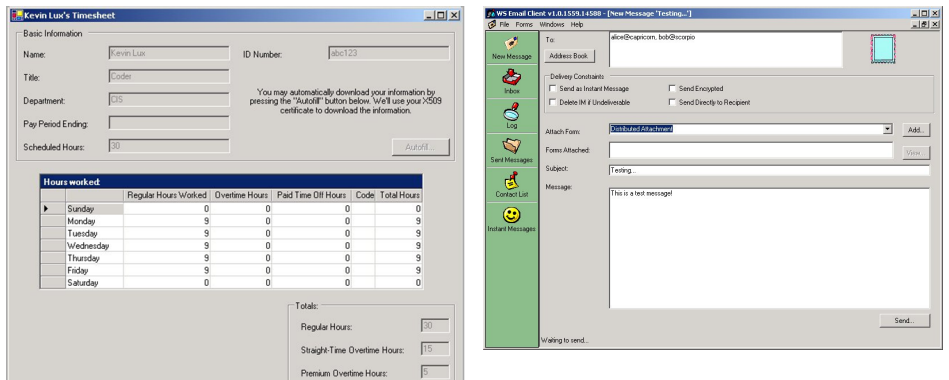Click the ID Number field
This screenshot has height=380, width=949.
tap(389, 53)
